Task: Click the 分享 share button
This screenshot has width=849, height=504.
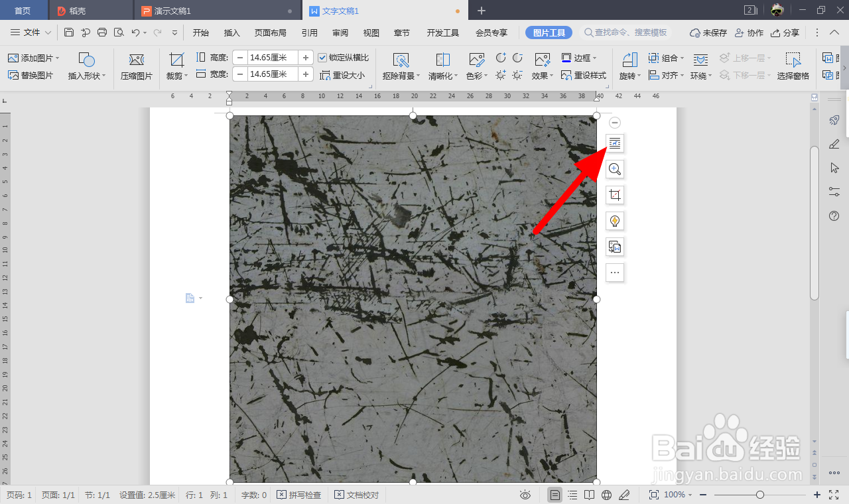Action: (x=785, y=32)
